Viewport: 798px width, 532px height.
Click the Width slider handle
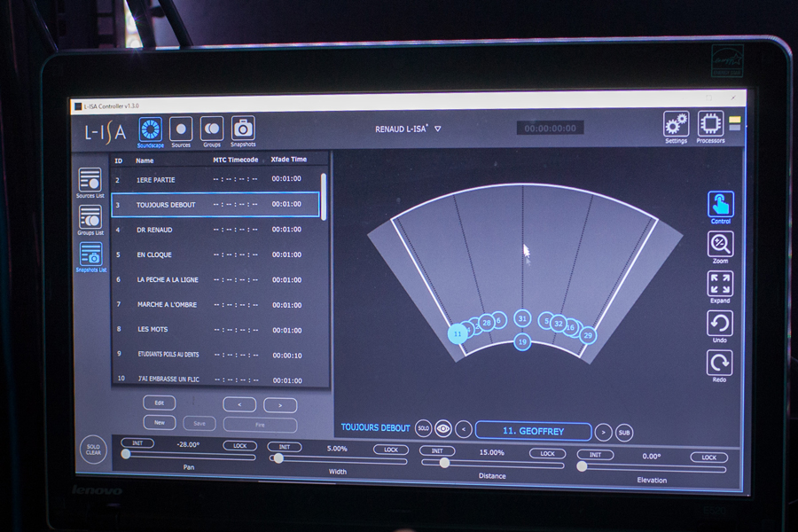tap(278, 458)
